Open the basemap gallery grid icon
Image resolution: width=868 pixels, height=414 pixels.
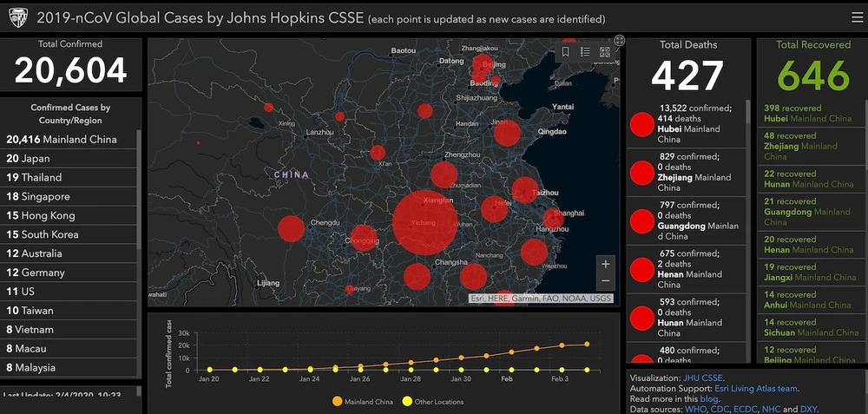(x=604, y=52)
